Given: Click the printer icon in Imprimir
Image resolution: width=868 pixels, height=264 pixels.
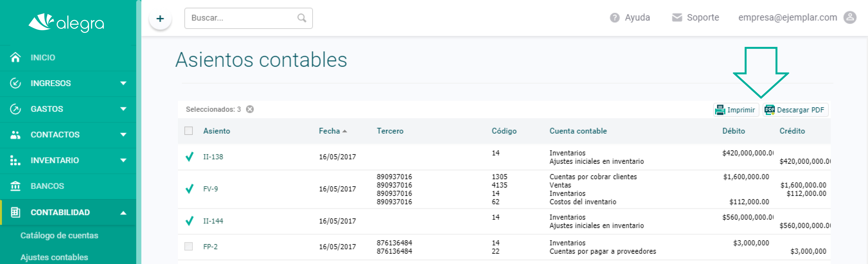Looking at the screenshot, I should click(x=720, y=110).
